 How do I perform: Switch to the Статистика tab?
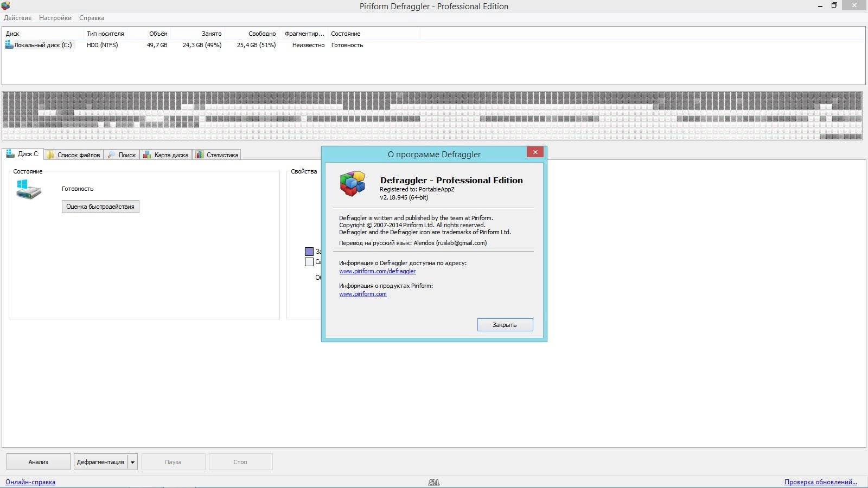click(x=217, y=155)
